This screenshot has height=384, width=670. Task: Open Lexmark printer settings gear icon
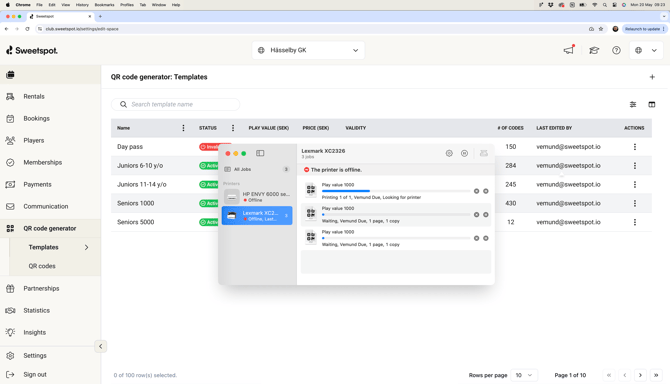pyautogui.click(x=449, y=153)
